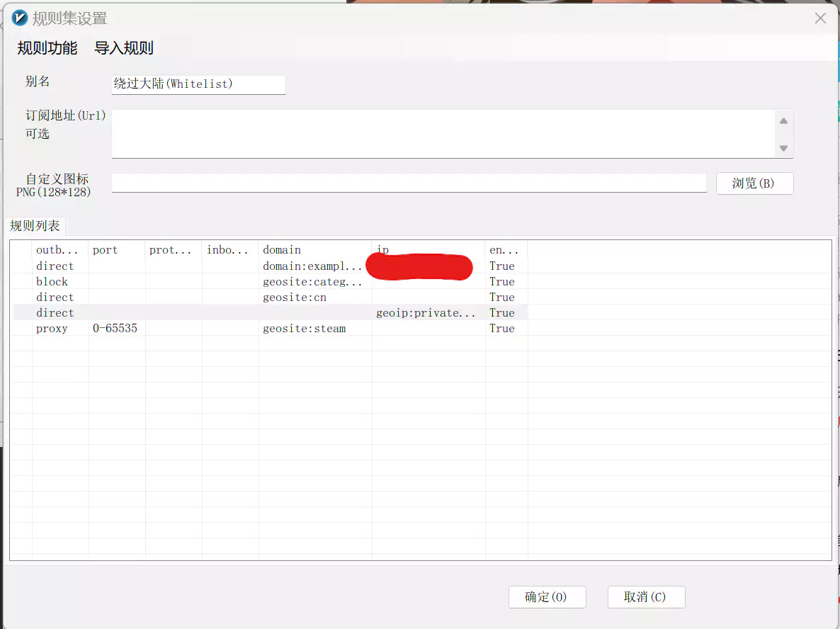
Task: Click the en... column header
Action: (506, 249)
